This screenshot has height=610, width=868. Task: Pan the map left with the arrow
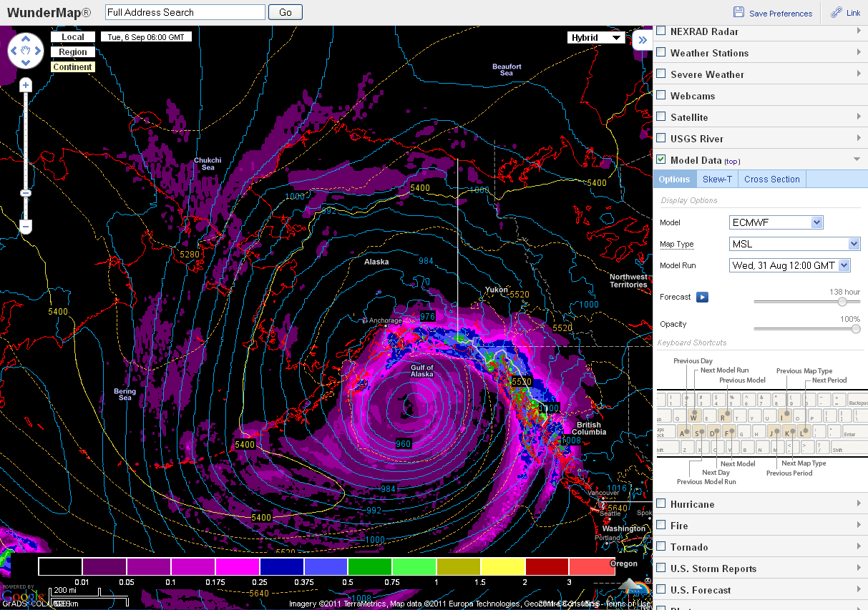pyautogui.click(x=13, y=51)
